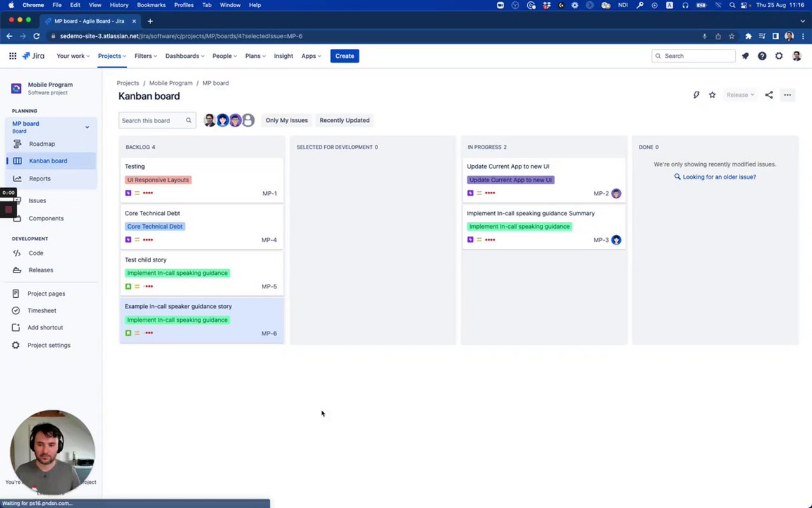Click the Create button
This screenshot has width=812, height=508.
tap(344, 56)
